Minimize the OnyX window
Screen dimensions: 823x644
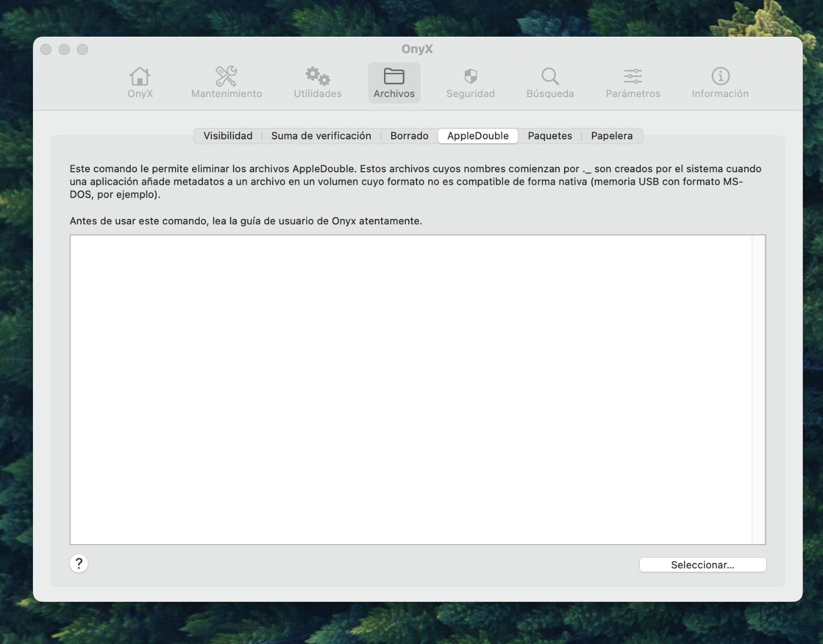click(x=64, y=49)
